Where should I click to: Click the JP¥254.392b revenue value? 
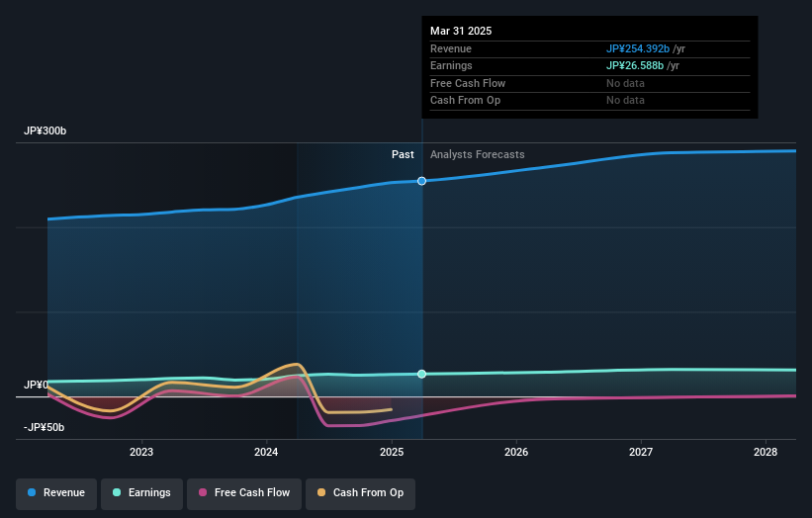[638, 48]
